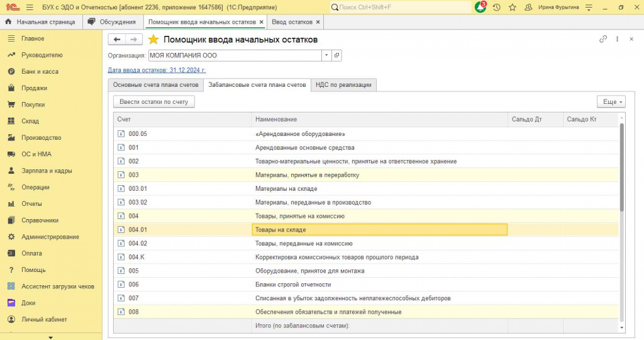Select Забалансовые счета плана счетов tab

[x=257, y=85]
